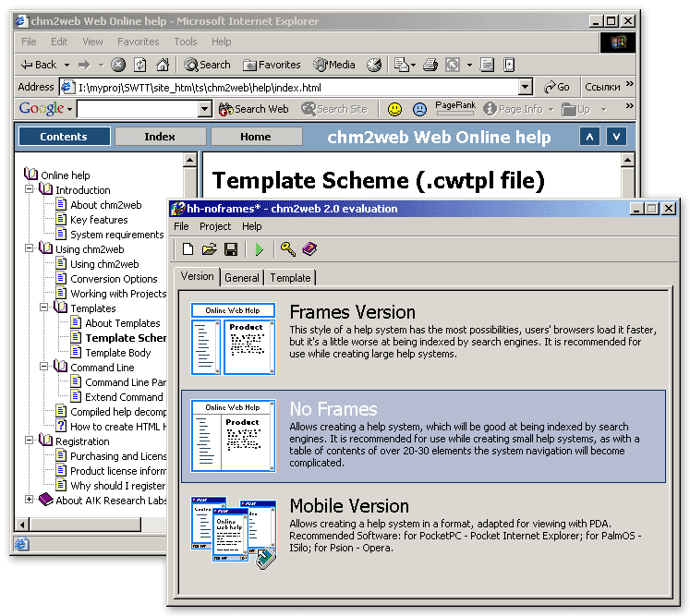Viewport: 690px width, 616px height.
Task: Open project via the folder icon in chm2web
Action: [210, 249]
